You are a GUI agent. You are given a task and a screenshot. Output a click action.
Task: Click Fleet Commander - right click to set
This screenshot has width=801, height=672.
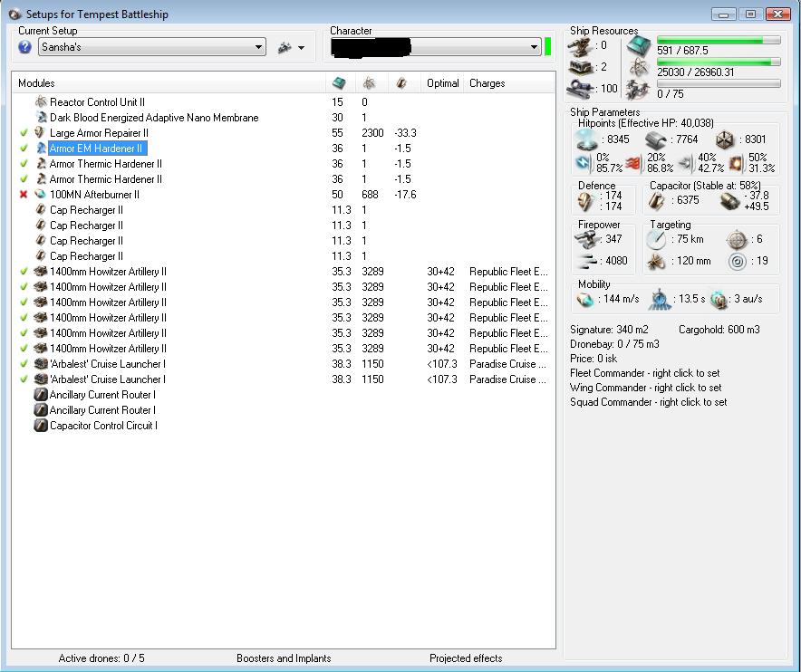click(644, 373)
